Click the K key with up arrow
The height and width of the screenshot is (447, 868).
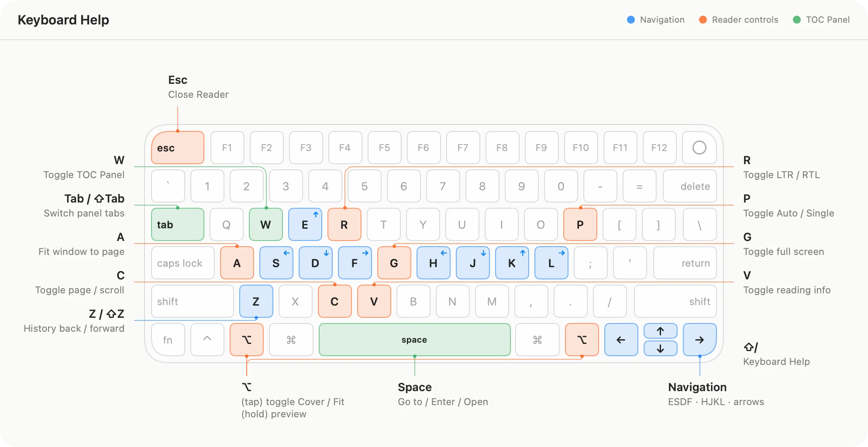(x=512, y=263)
